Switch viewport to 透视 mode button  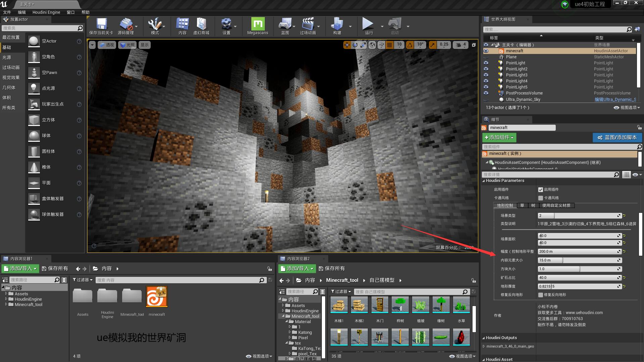pos(107,45)
